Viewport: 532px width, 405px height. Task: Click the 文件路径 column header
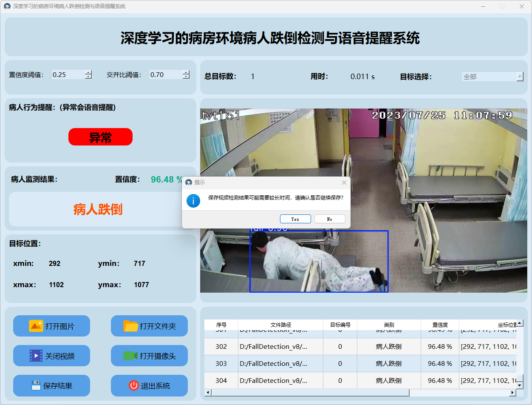[x=280, y=325]
